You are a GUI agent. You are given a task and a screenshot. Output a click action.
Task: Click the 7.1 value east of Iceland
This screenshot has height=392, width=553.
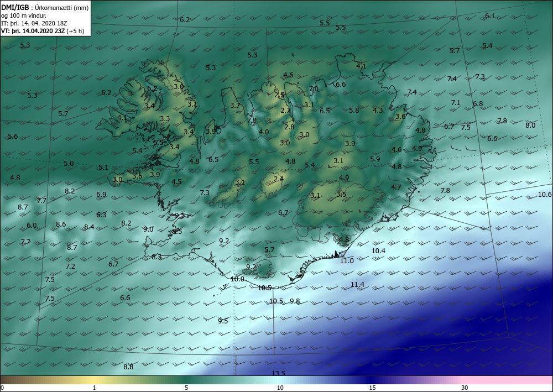(455, 103)
